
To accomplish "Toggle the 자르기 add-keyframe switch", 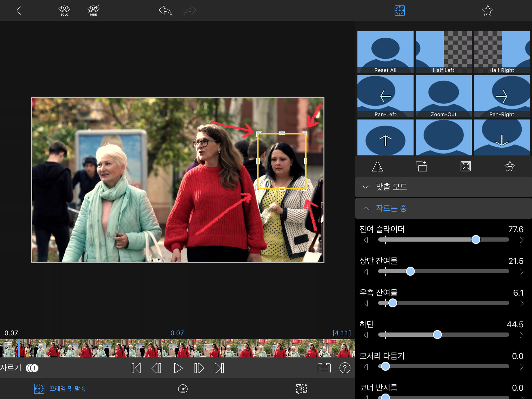I will (x=32, y=368).
